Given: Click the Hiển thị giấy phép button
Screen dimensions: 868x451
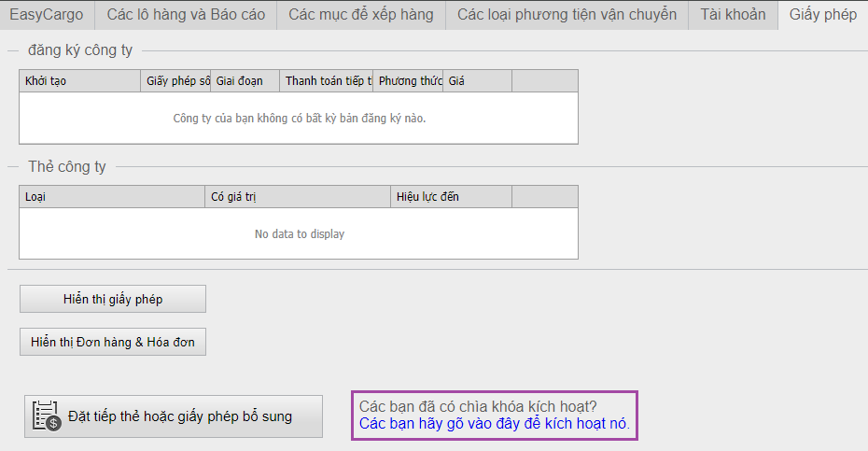Looking at the screenshot, I should 113,299.
